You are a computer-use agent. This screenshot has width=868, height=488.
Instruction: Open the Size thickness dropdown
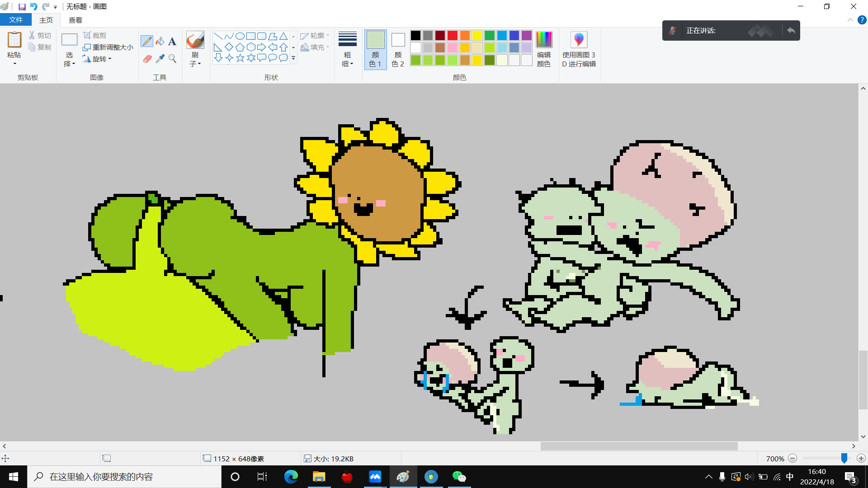click(347, 49)
